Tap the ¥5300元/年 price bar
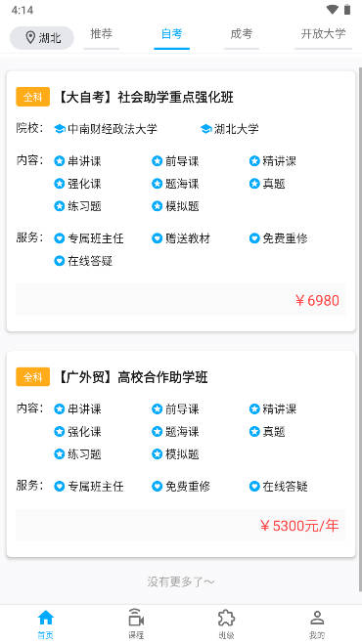Viewport: 362px width, 644px height. pos(181,525)
